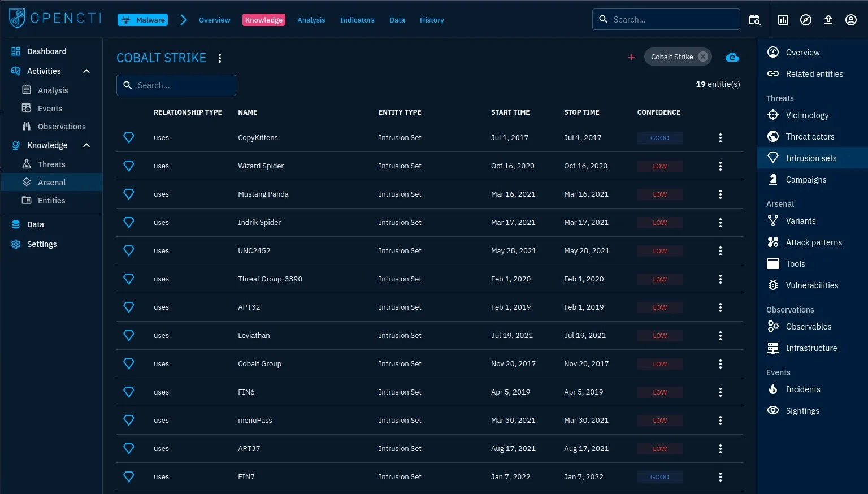Collapse the Knowledge sidebar section
The height and width of the screenshot is (494, 868).
pyautogui.click(x=86, y=145)
